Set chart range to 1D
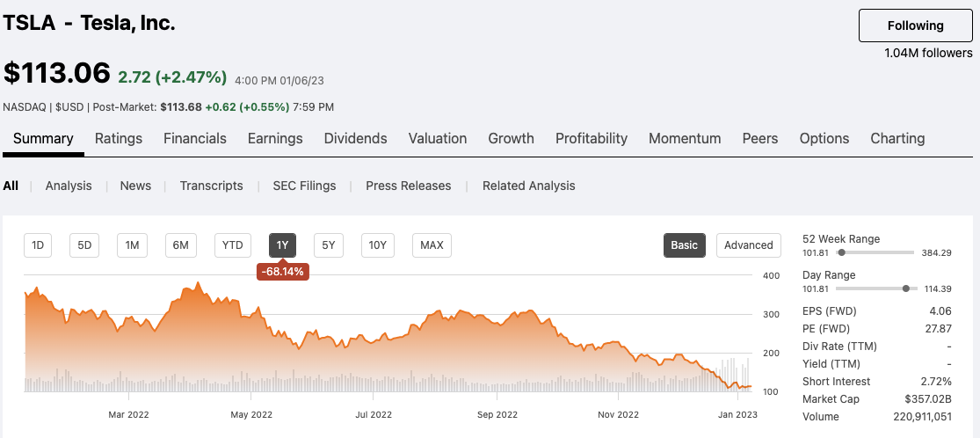Viewport: 980px width, 438px height. (38, 245)
